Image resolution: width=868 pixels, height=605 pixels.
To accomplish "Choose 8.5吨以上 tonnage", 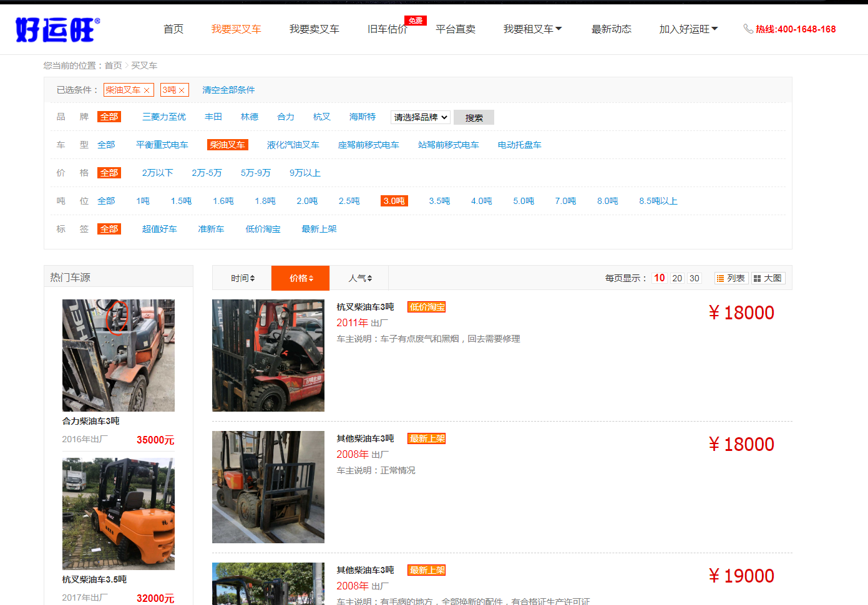I will [658, 201].
